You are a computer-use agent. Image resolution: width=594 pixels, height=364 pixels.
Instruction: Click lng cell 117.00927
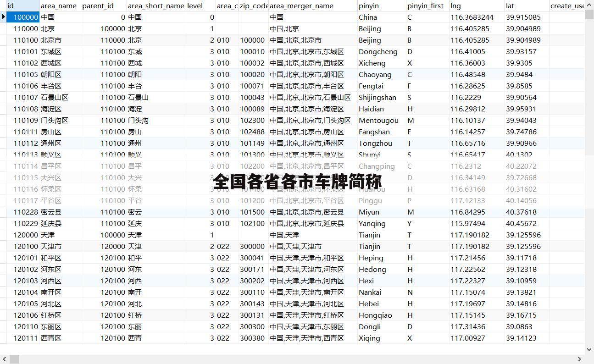coord(477,338)
